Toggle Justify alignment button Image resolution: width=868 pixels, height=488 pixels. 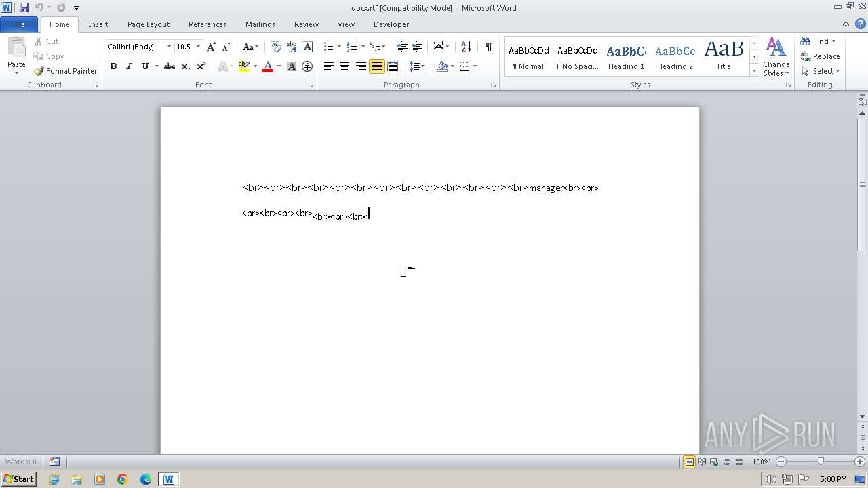click(x=376, y=66)
